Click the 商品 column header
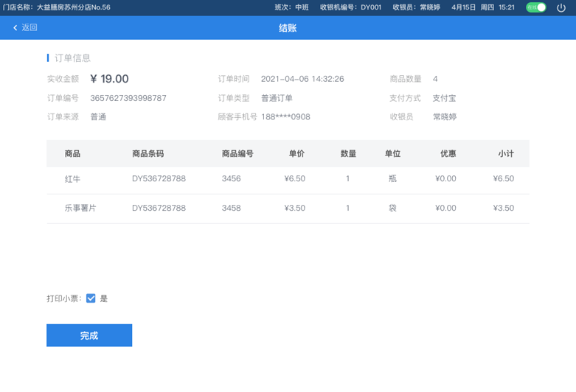Image resolution: width=576 pixels, height=392 pixels. point(72,153)
